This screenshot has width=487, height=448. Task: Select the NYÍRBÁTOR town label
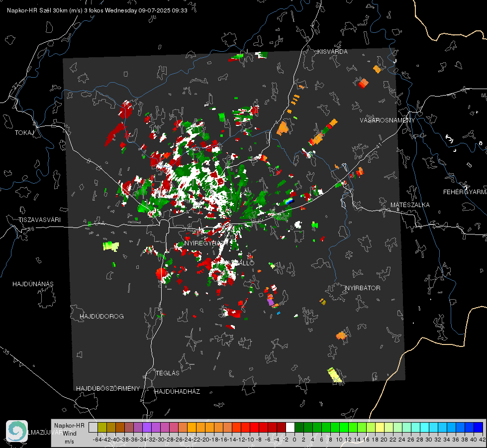[363, 288]
